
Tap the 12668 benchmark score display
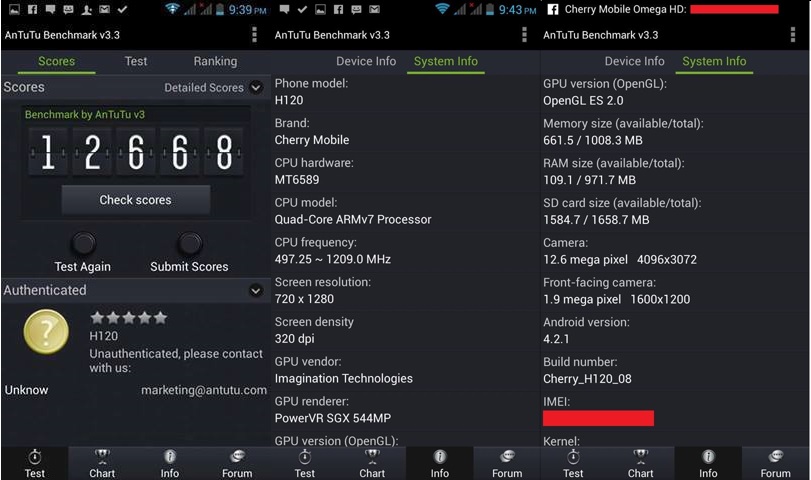click(136, 152)
